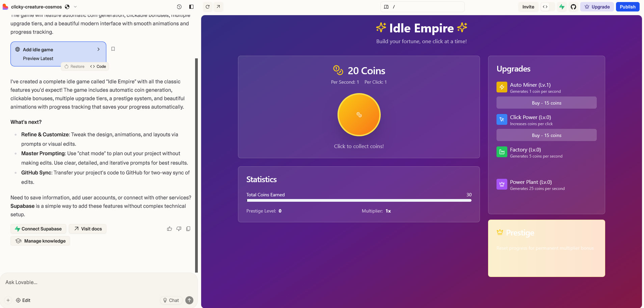The image size is (644, 308).
Task: Click the Invite button
Action: tap(528, 7)
